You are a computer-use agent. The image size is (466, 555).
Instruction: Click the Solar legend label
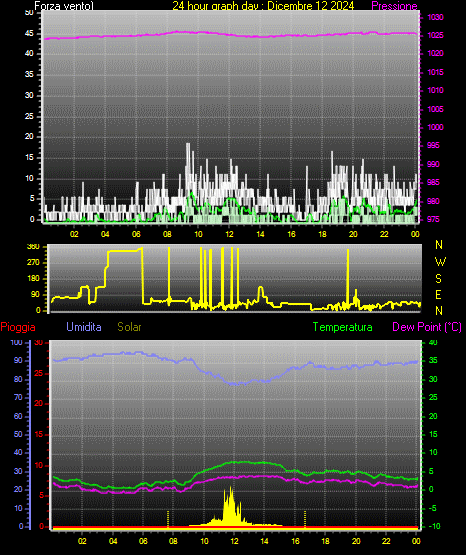(129, 327)
